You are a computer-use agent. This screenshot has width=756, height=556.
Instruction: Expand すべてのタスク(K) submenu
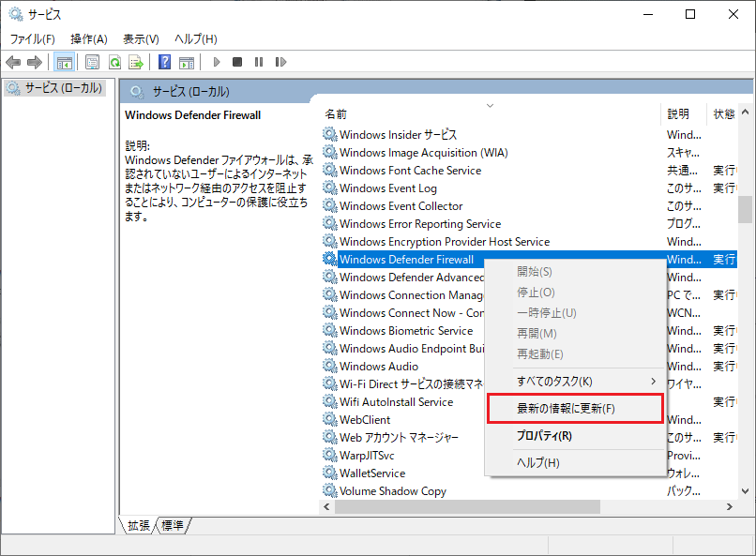tap(575, 381)
